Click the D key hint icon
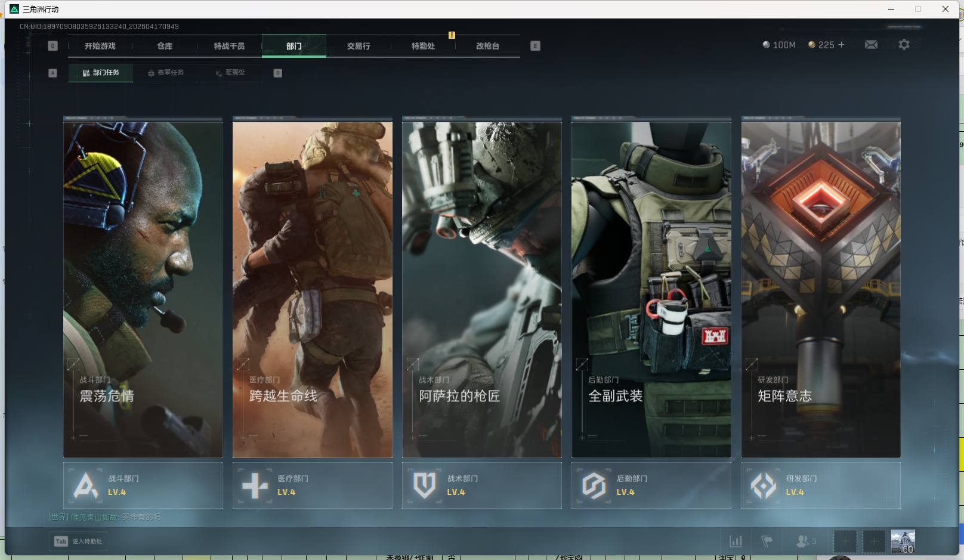Screen dimensions: 964x560 click(277, 73)
